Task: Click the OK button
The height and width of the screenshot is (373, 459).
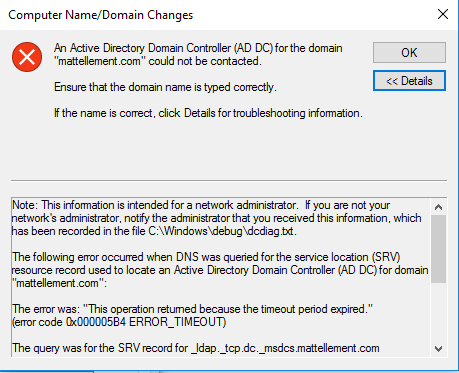Action: click(x=409, y=52)
